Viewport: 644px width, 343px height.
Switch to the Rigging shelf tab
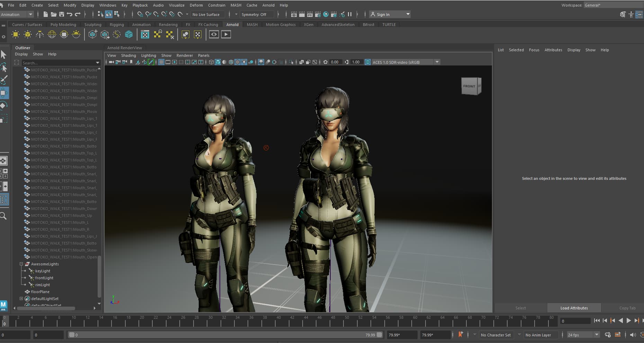(x=117, y=25)
